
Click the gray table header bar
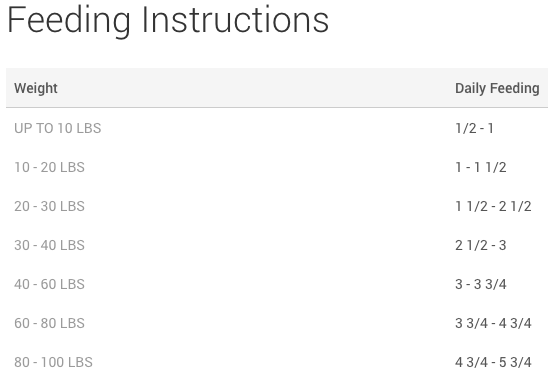tap(277, 88)
